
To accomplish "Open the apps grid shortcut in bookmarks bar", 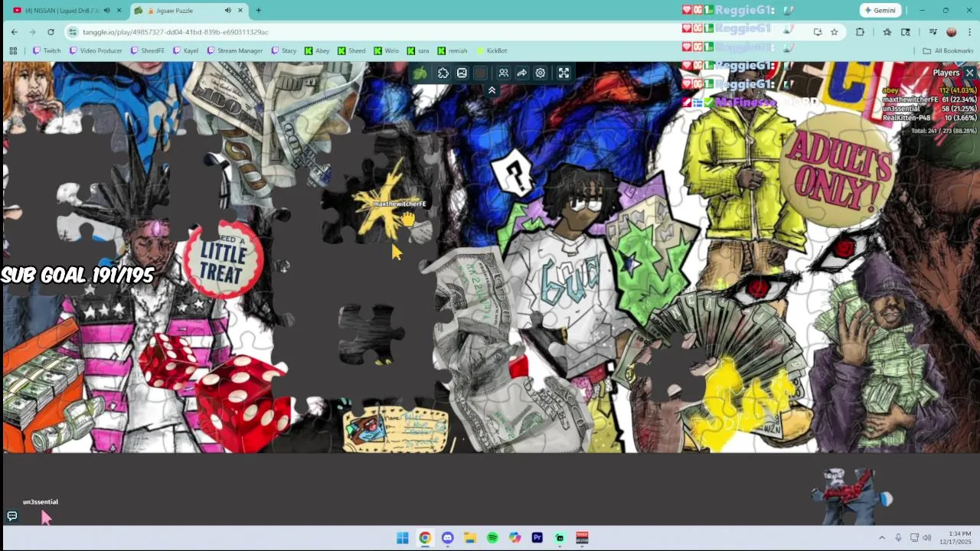I will coord(13,51).
